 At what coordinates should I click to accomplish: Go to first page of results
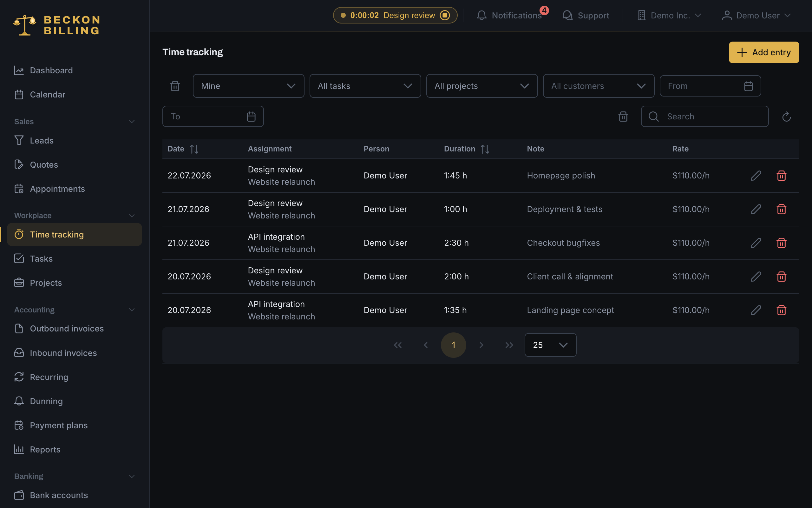click(x=398, y=345)
